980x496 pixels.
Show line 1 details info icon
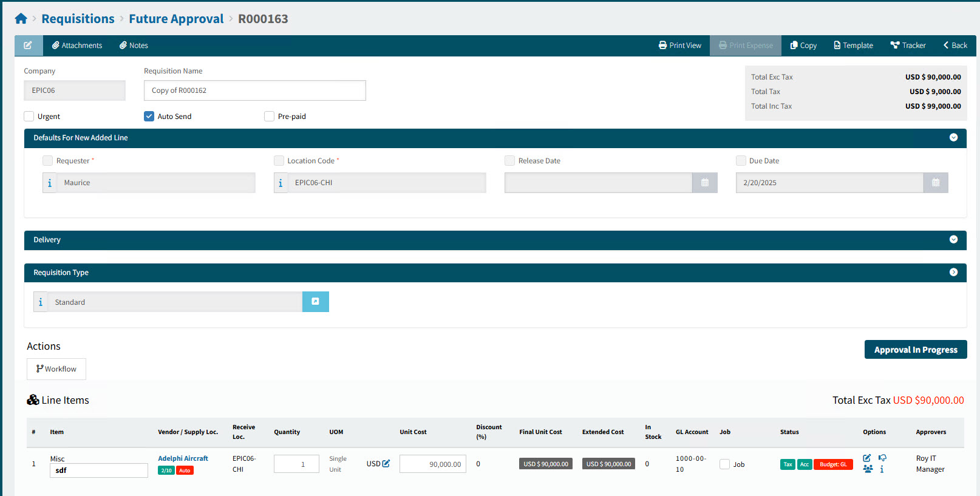882,469
